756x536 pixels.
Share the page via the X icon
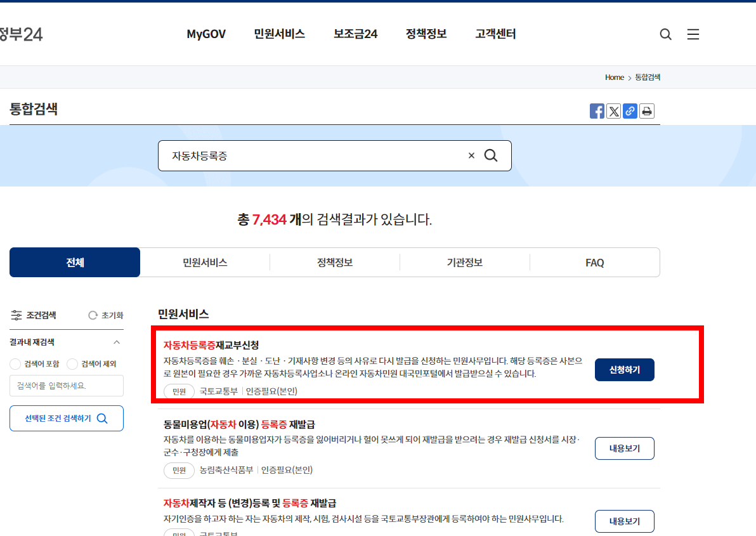(613, 111)
